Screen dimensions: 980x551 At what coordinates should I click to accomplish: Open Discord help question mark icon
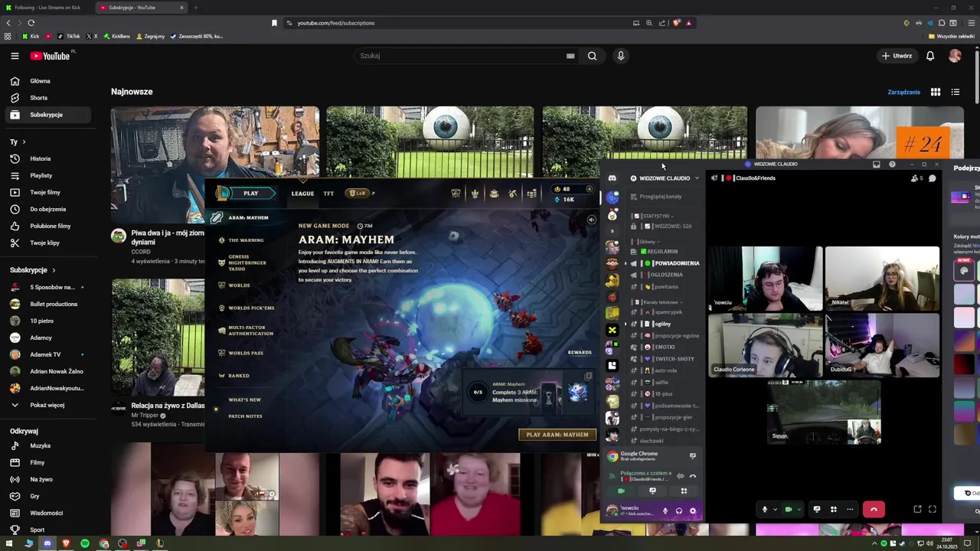click(x=892, y=164)
